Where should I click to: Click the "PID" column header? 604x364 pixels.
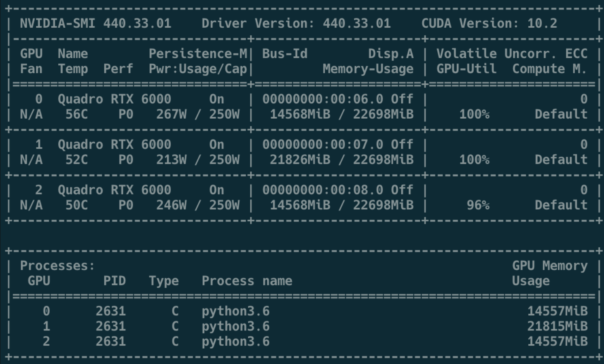115,281
